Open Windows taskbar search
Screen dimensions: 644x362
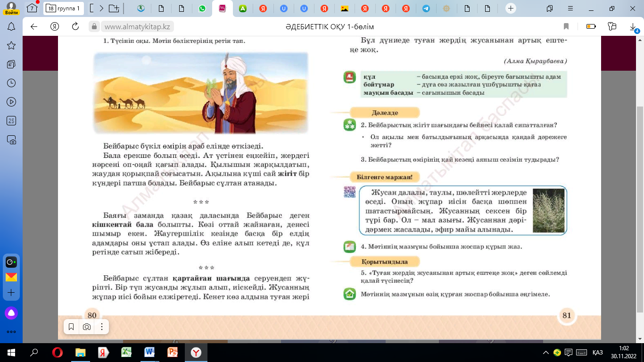(34, 352)
